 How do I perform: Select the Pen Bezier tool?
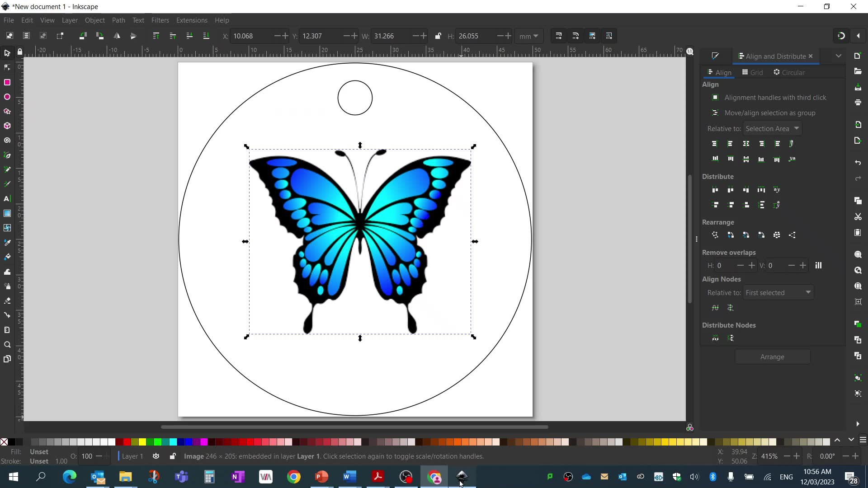(7, 155)
